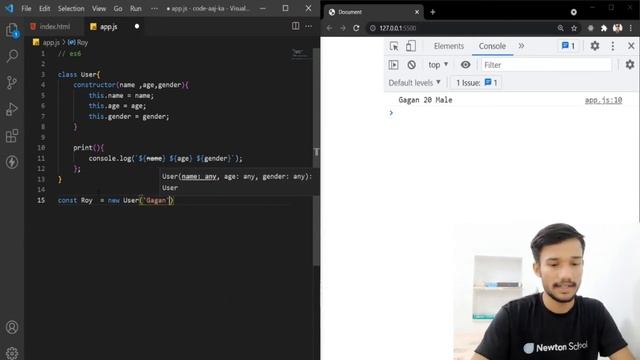Image resolution: width=640 pixels, height=360 pixels.
Task: Select the Console tab
Action: (492, 46)
